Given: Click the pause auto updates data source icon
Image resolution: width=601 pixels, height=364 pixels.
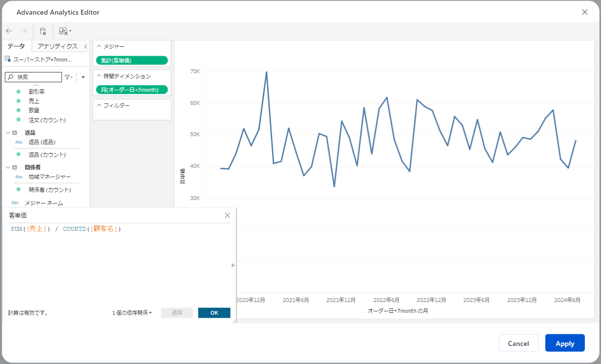Looking at the screenshot, I should [43, 31].
